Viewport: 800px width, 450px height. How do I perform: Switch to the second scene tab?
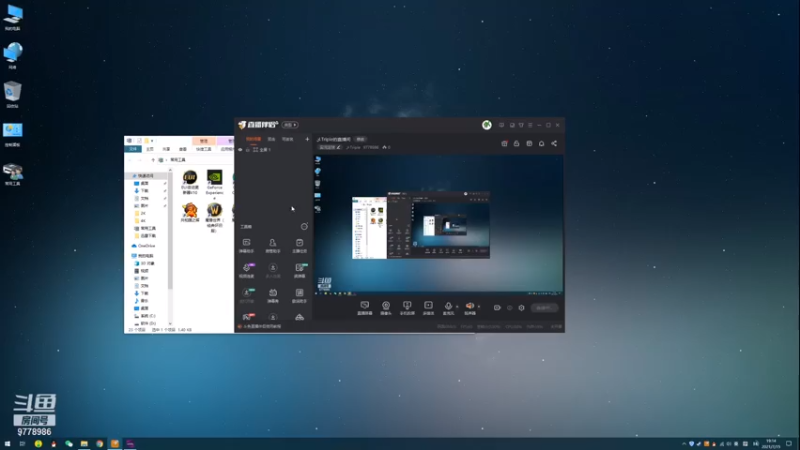(x=271, y=139)
